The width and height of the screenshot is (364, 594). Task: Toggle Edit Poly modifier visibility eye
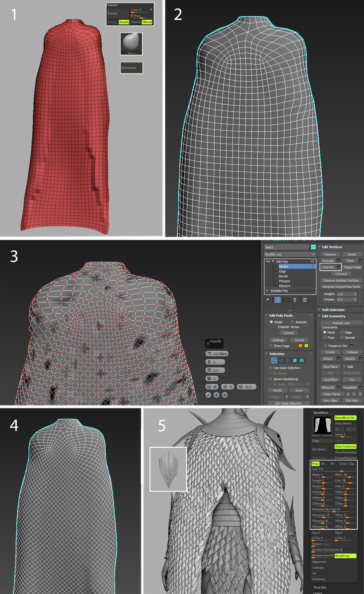coord(268,261)
